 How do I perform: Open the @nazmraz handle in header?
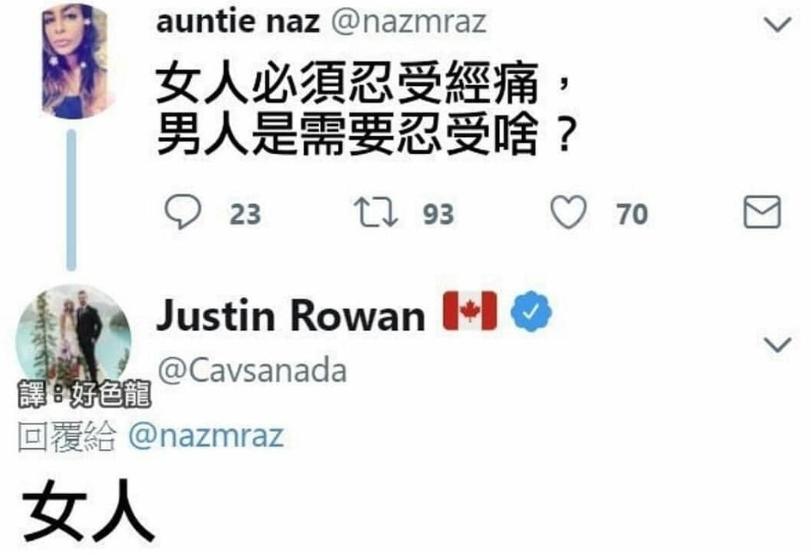[409, 22]
